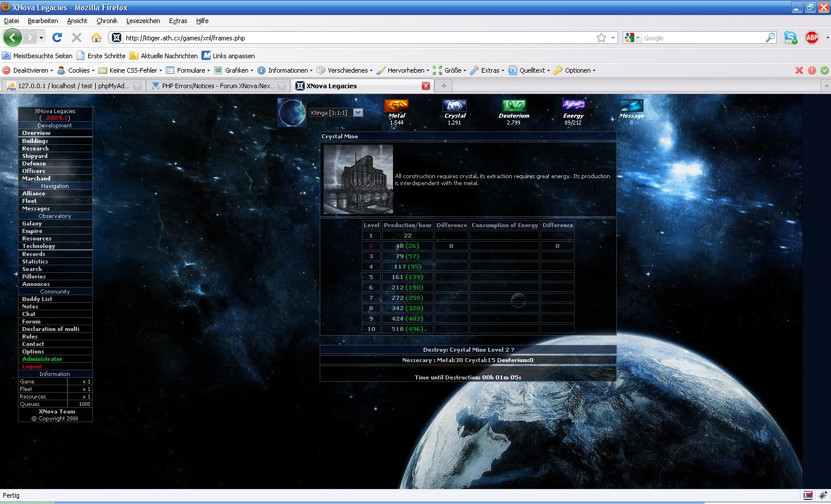Open the Skype toolbar icon
Image resolution: width=831 pixels, height=504 pixels.
click(x=791, y=38)
